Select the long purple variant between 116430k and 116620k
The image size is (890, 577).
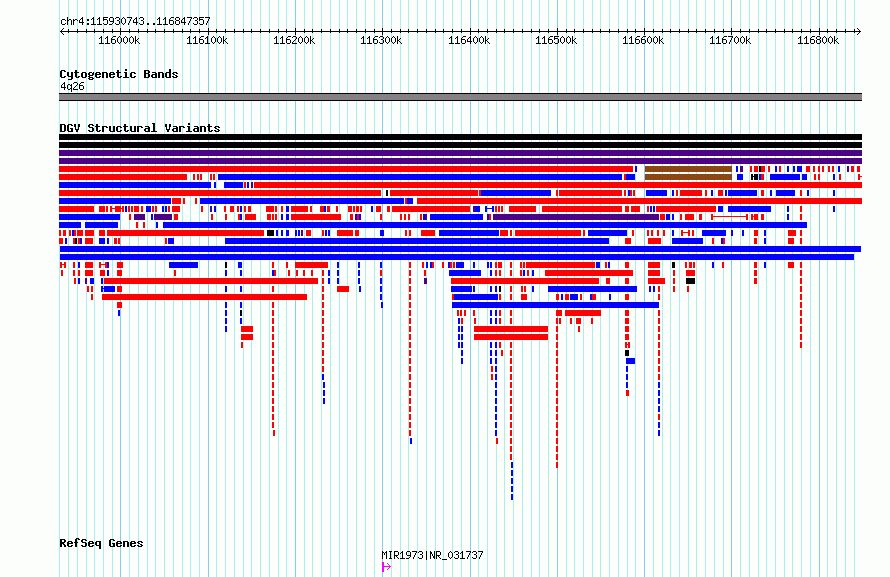tap(576, 217)
